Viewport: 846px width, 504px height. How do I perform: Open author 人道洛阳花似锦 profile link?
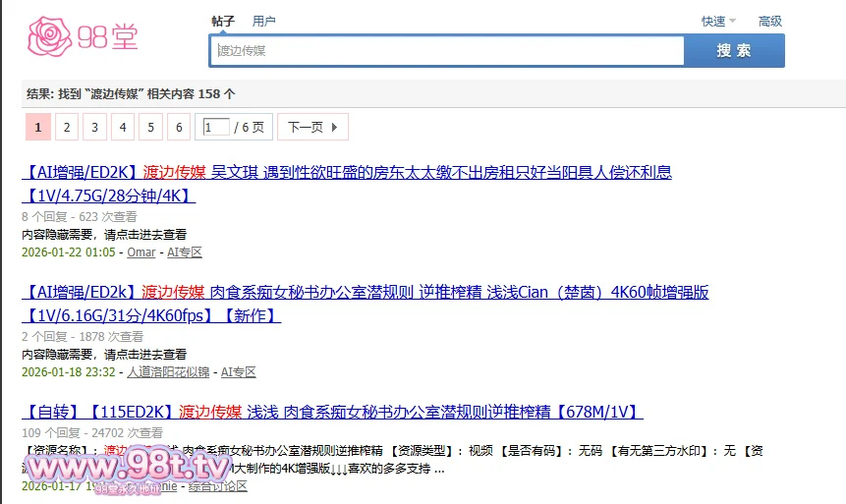coord(168,371)
